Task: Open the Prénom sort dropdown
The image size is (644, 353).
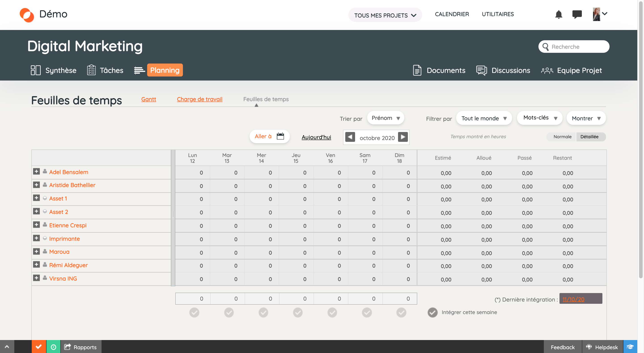Action: pos(386,118)
